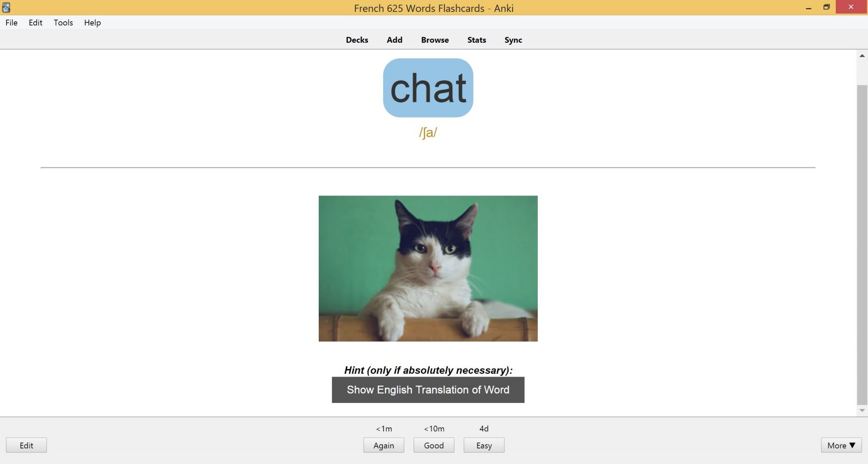Select the word 'chat' on the card
868x464 pixels.
click(428, 87)
